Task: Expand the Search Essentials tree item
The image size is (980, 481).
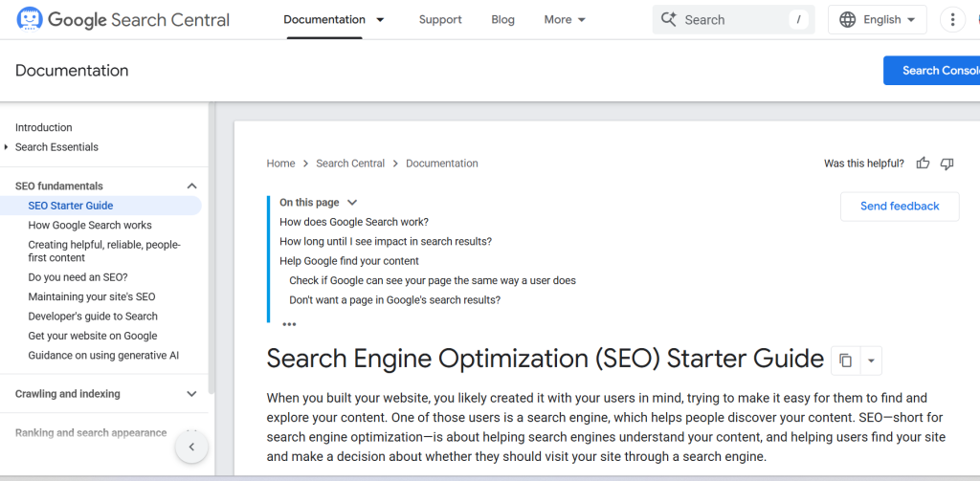Action: (x=7, y=147)
